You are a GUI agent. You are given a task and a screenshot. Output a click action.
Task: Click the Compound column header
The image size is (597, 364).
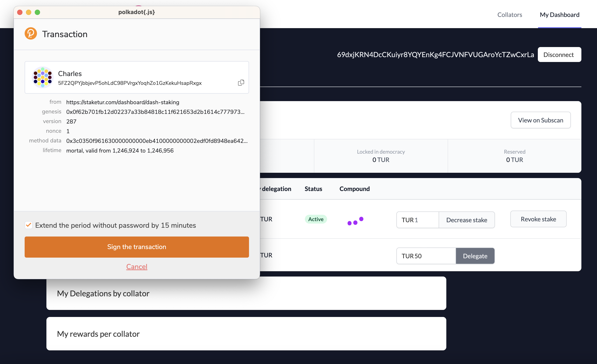click(354, 189)
